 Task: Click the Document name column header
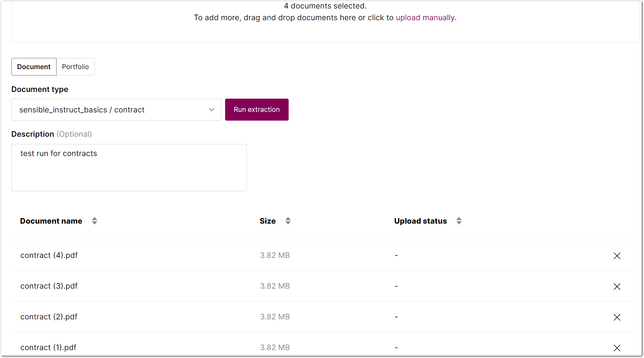(51, 221)
